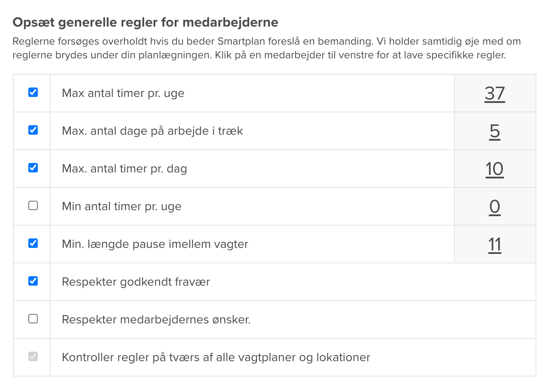Click the Max. antal timer pr. dag label
The image size is (551, 392).
pyautogui.click(x=124, y=169)
